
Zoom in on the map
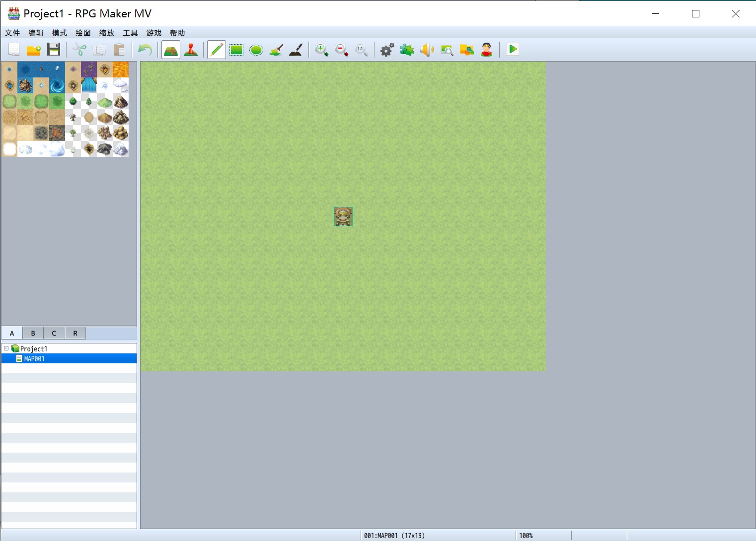click(x=322, y=50)
